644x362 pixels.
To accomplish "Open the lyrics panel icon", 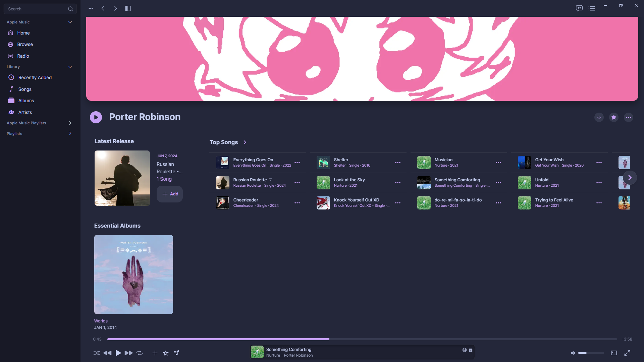I will pyautogui.click(x=579, y=8).
